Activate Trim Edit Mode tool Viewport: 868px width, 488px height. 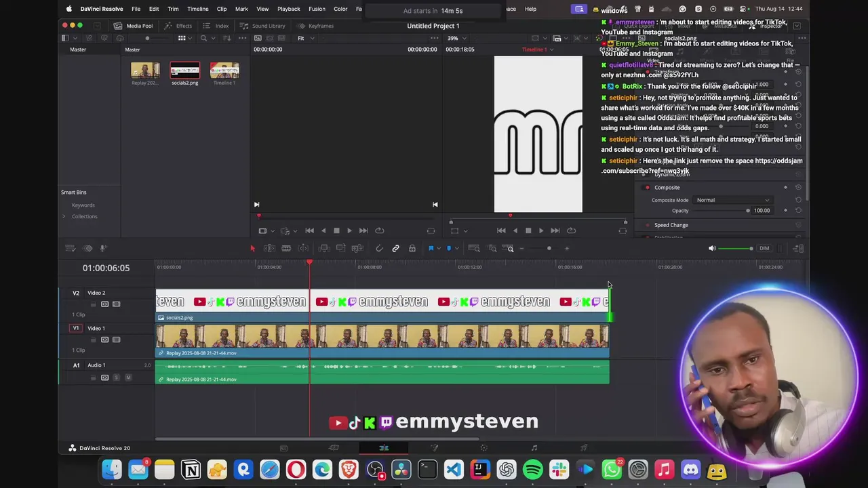[269, 249]
